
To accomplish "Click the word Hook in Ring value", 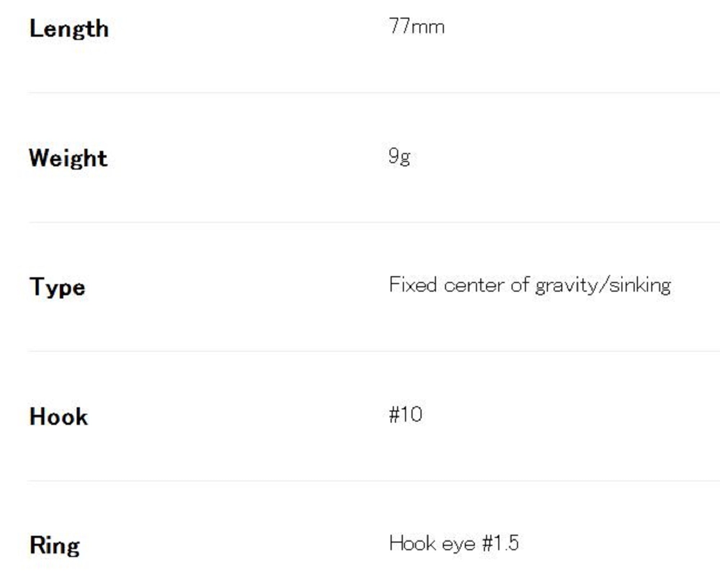I will (x=413, y=543).
